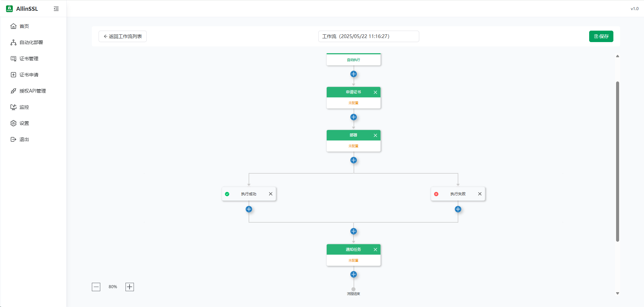Delete the 通知任务 node with X
Screen dimensions: 644x307
tap(375, 249)
